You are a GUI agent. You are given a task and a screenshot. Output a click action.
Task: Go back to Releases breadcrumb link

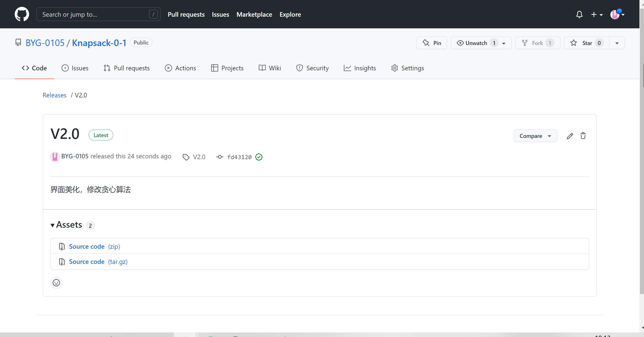tap(54, 95)
